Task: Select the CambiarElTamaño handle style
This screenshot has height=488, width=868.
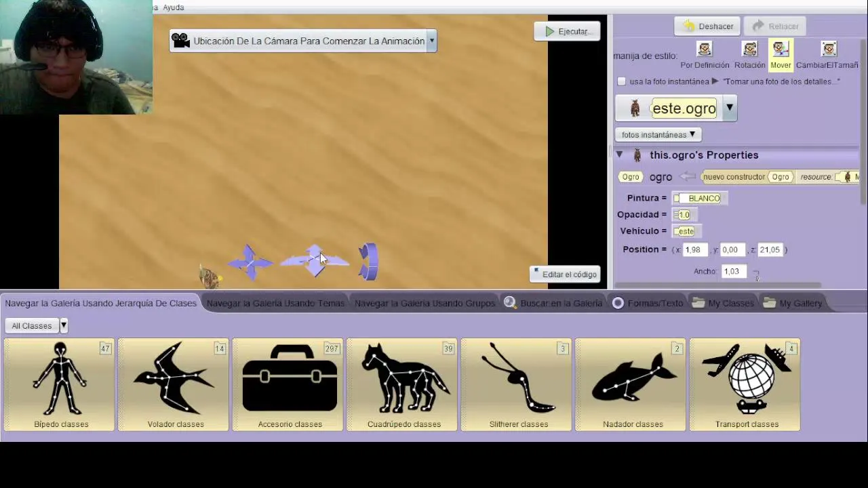Action: pos(827,55)
